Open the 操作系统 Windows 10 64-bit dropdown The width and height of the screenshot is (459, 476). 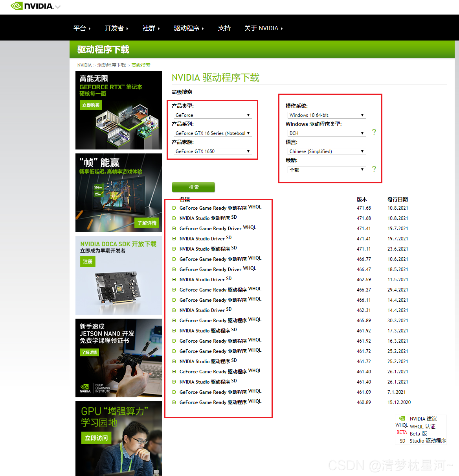(x=327, y=115)
